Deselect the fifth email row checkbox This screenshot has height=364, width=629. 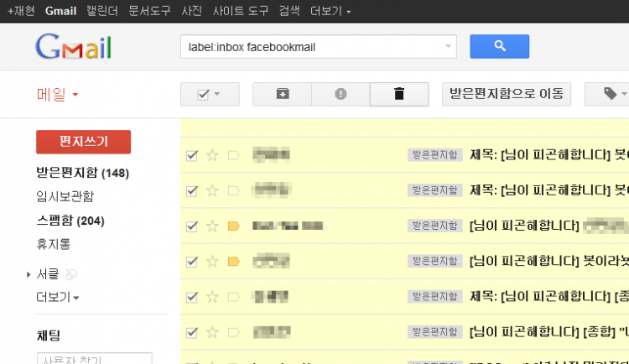[192, 296]
